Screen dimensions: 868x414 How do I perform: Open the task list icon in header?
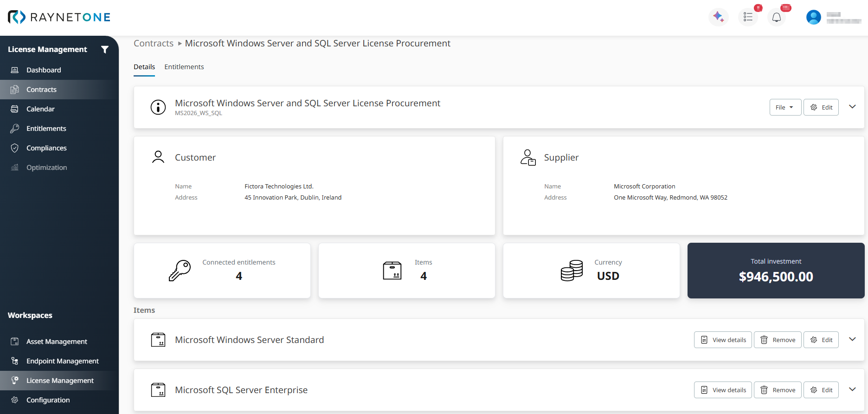[x=748, y=17]
